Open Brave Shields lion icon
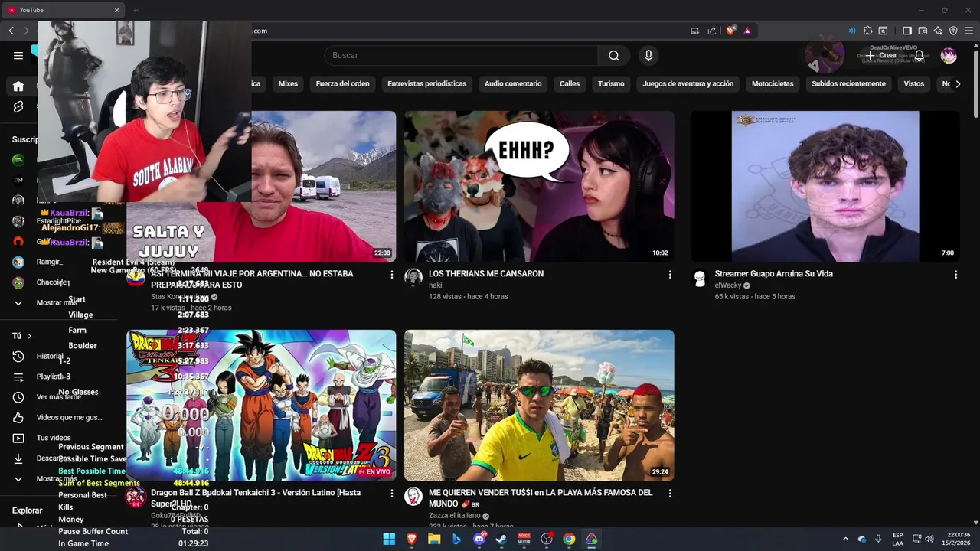 730,31
